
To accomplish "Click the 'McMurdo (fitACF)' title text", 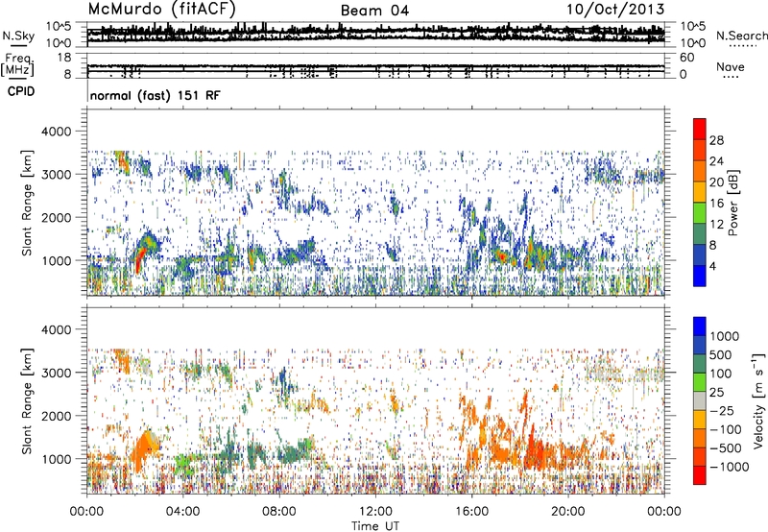I will [161, 9].
